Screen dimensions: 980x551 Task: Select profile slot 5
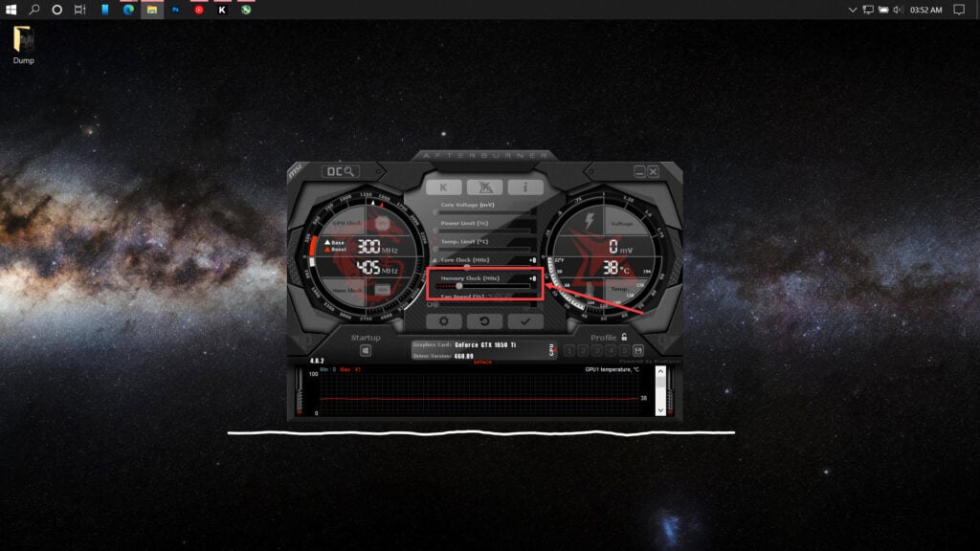click(624, 350)
